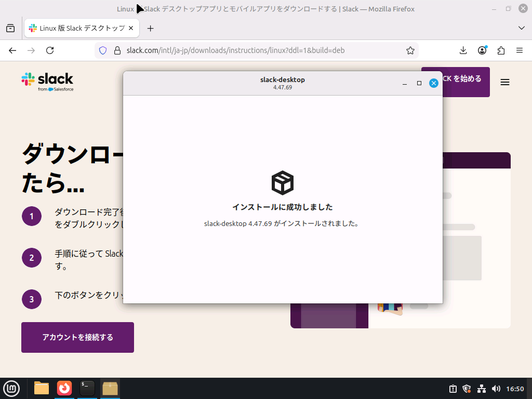
Task: List all tabs with the chevron
Action: [521, 28]
